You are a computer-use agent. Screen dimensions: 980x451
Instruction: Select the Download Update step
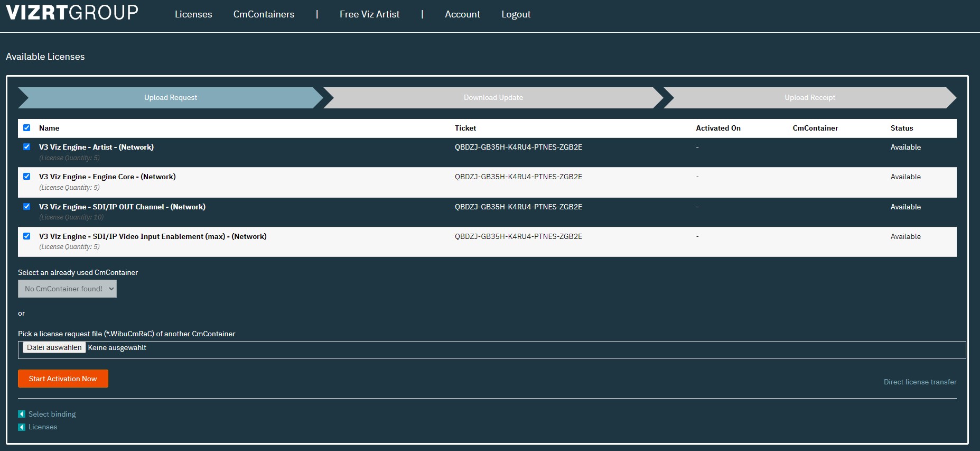(x=493, y=97)
